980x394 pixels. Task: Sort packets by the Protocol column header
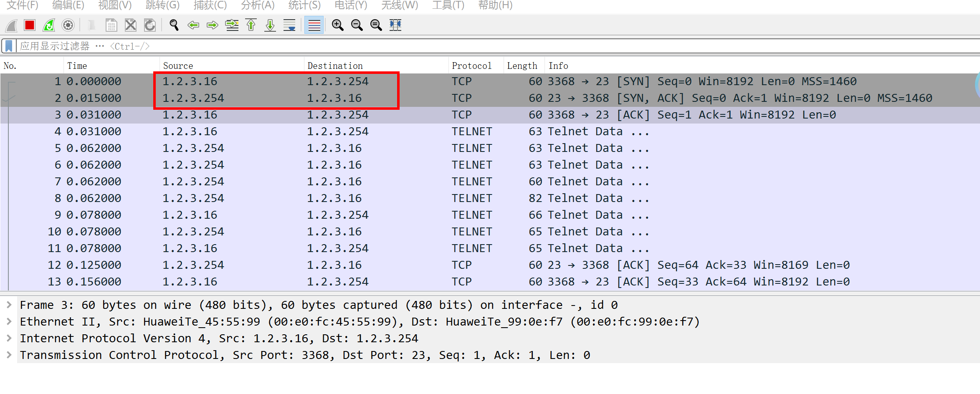(471, 66)
